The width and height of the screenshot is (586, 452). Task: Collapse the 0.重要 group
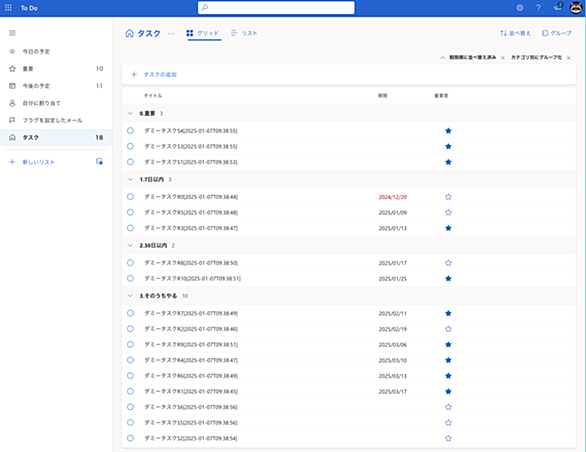[x=130, y=113]
